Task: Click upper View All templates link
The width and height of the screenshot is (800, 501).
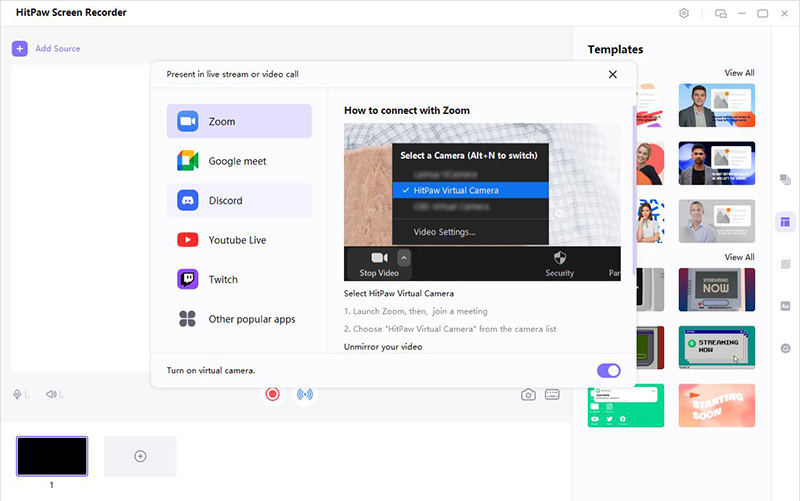Action: point(739,72)
